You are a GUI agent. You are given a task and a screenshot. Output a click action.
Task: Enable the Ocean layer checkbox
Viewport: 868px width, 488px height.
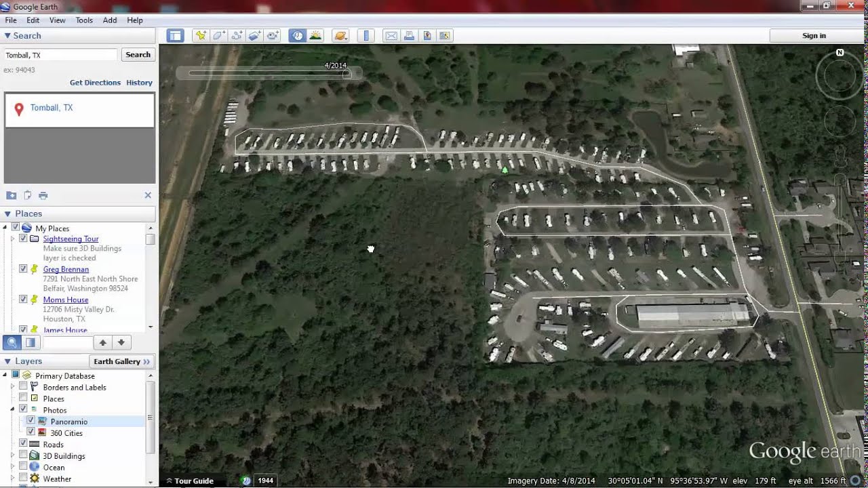tap(23, 467)
